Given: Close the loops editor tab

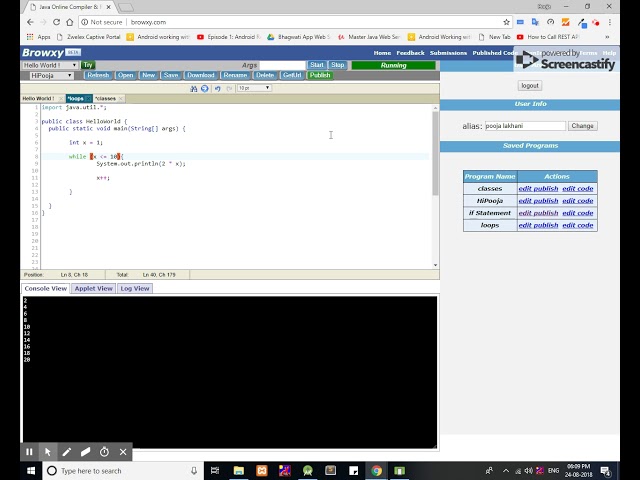Looking at the screenshot, I should coord(88,99).
